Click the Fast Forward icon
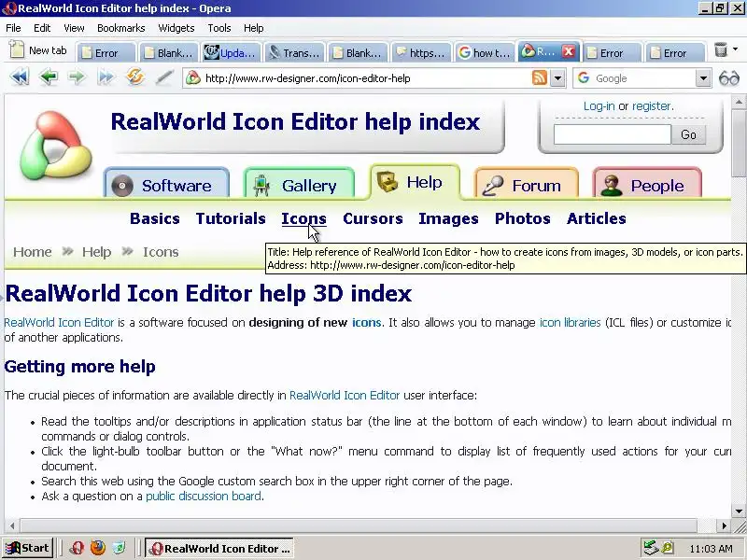747x560 pixels. click(x=106, y=77)
